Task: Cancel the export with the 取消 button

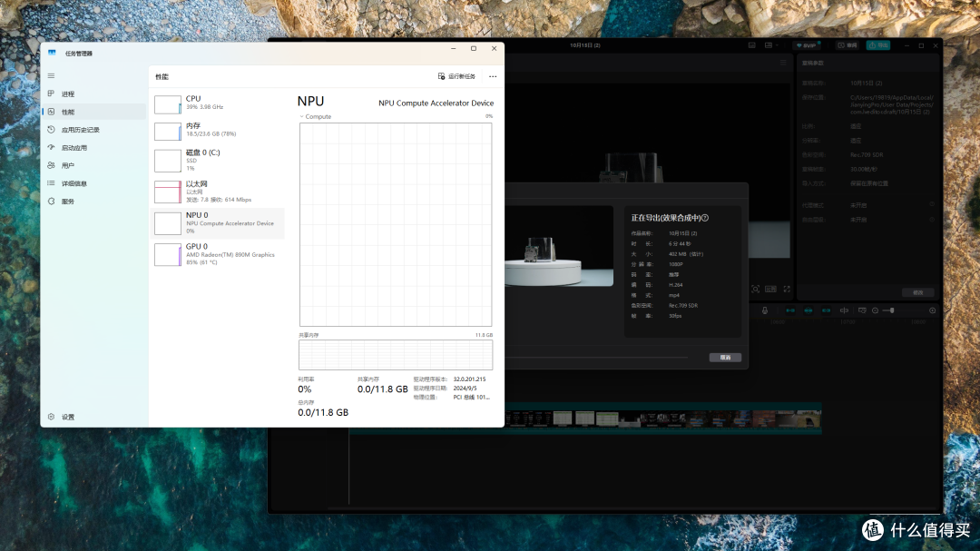Action: pos(724,358)
